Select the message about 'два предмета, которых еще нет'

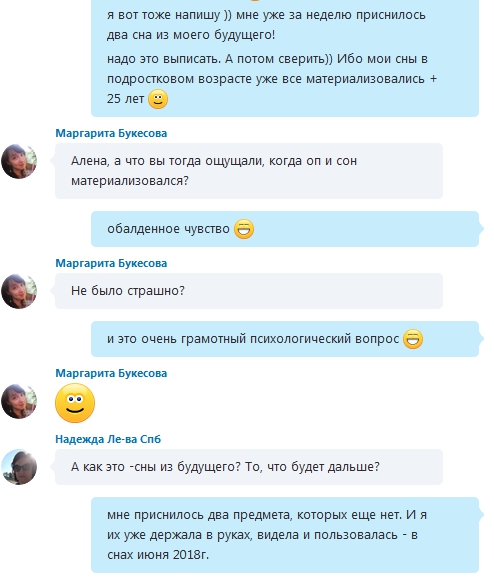coord(285,535)
